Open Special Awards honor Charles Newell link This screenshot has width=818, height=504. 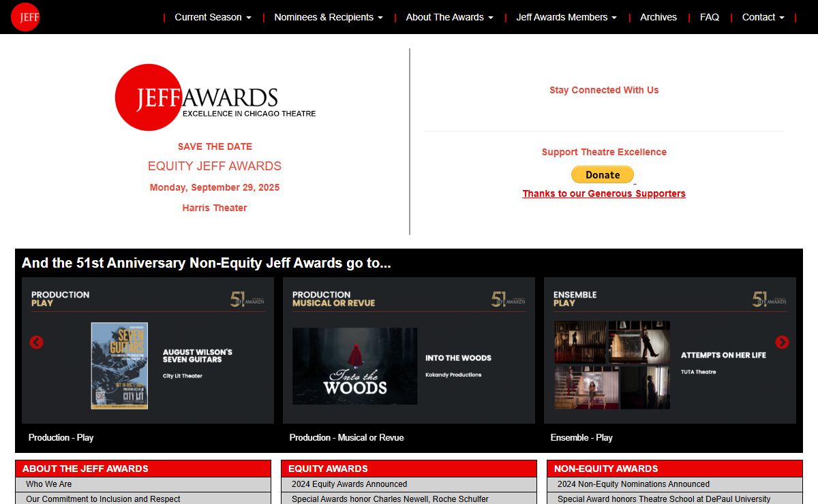390,499
